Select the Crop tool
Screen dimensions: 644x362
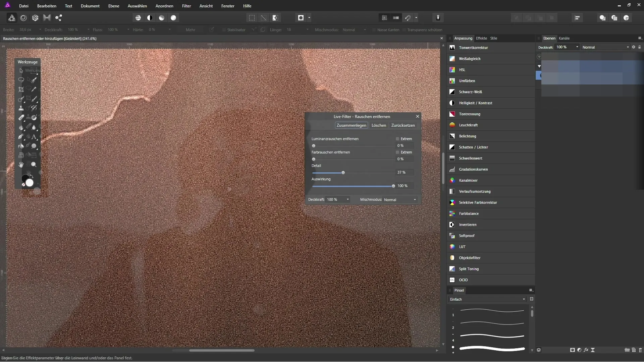21,89
